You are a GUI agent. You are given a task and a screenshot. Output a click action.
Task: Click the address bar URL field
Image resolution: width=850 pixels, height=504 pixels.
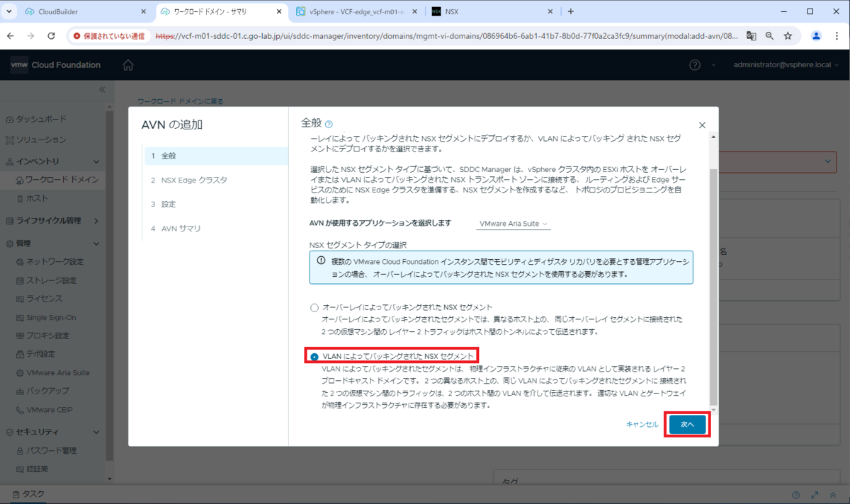pyautogui.click(x=446, y=35)
